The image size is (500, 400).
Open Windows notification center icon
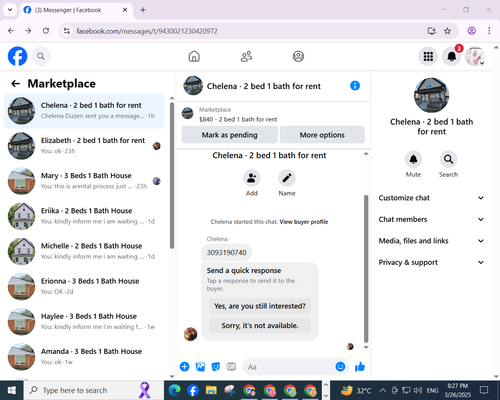(484, 390)
